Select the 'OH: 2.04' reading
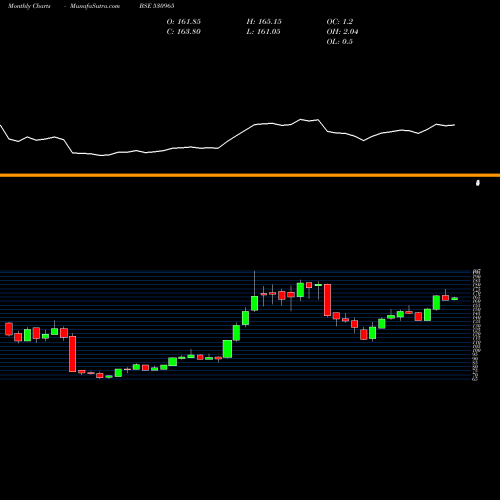Image resolution: width=500 pixels, height=500 pixels. [342, 32]
